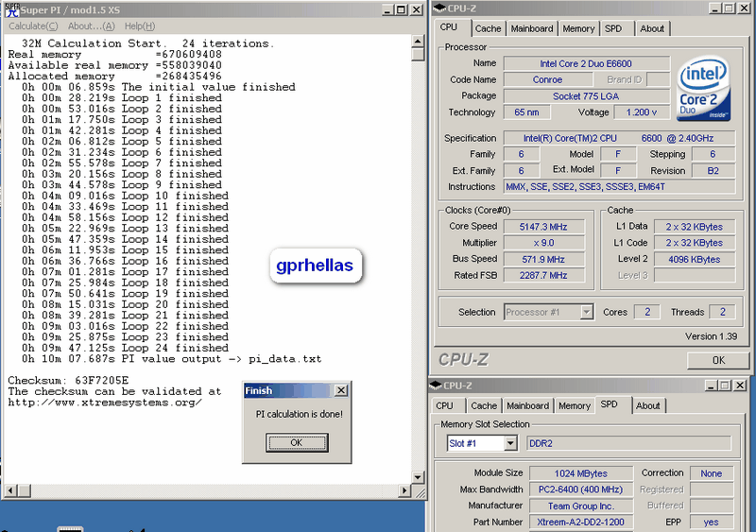Click the PI value output pi_data.txt line
The width and height of the screenshot is (756, 532).
click(171, 359)
